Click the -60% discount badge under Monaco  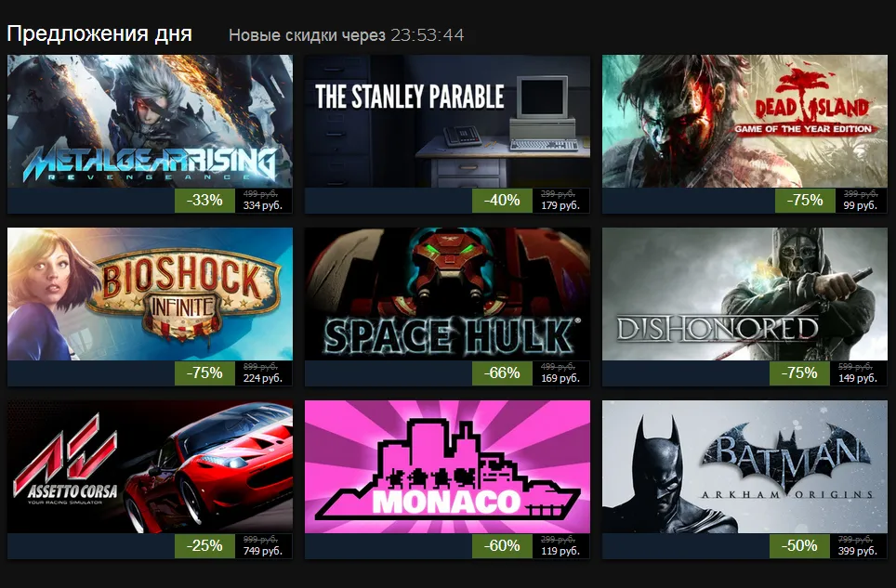tap(502, 546)
